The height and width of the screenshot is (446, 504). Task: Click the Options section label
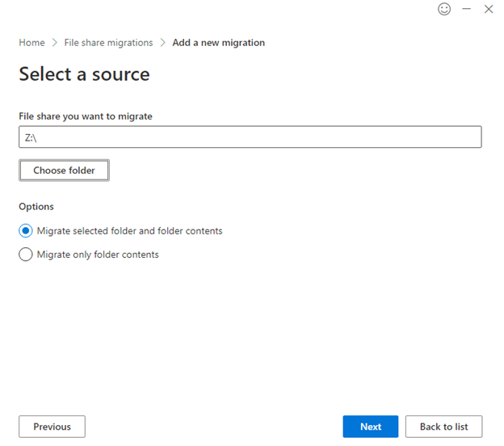pyautogui.click(x=36, y=207)
